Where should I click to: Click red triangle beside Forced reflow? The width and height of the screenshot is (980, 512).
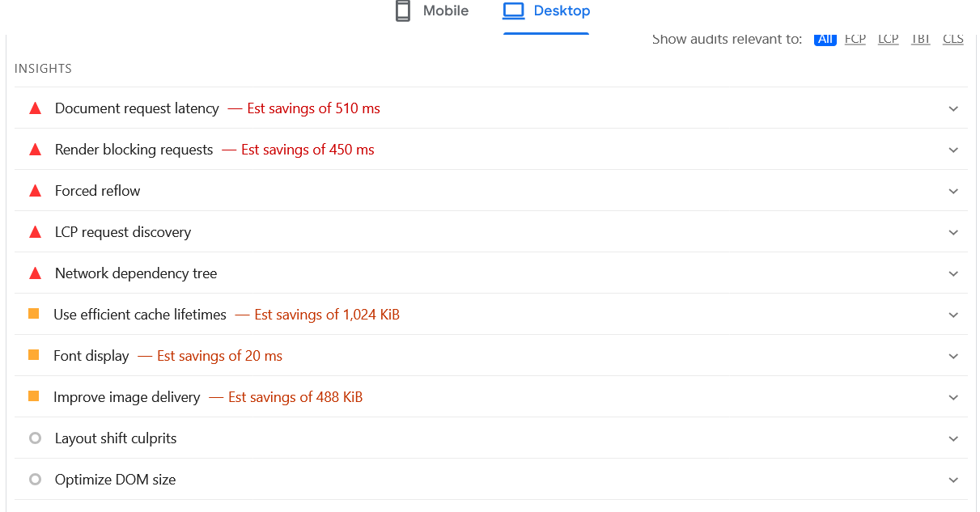click(35, 191)
